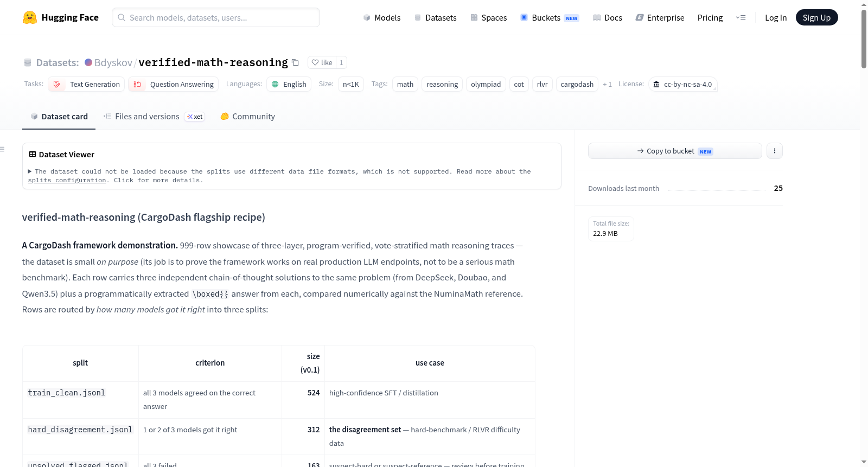Click the math tag
The width and height of the screenshot is (868, 467).
405,84
